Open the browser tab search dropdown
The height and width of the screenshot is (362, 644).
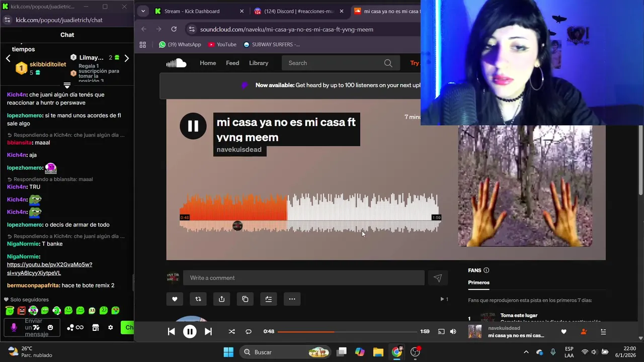click(x=143, y=11)
